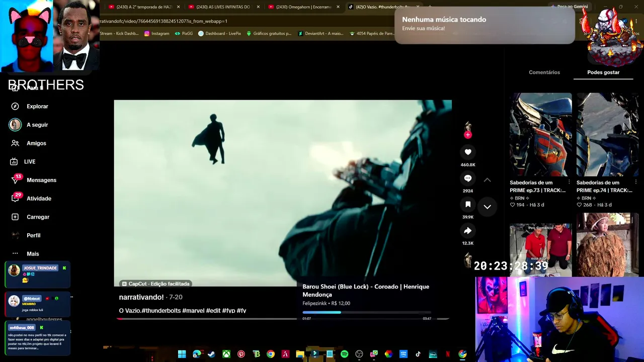Open Spotify from the taskbar
This screenshot has height=362, width=644.
[344, 354]
